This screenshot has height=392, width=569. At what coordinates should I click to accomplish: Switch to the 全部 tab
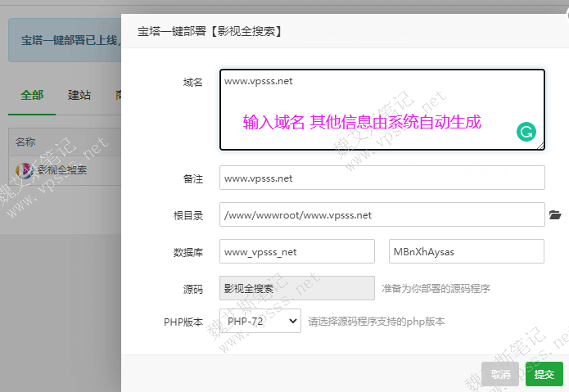32,95
